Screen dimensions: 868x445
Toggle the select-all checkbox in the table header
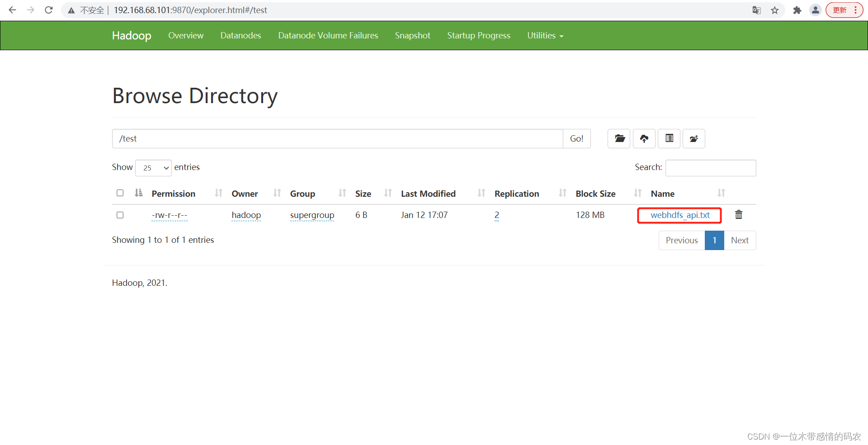(x=120, y=193)
